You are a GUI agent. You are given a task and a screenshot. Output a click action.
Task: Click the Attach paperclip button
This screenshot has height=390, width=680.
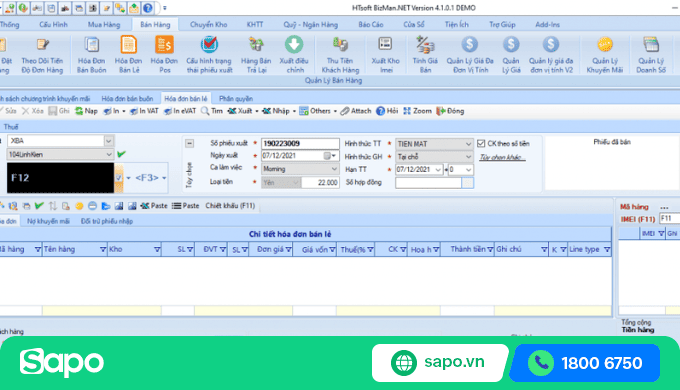pyautogui.click(x=356, y=111)
